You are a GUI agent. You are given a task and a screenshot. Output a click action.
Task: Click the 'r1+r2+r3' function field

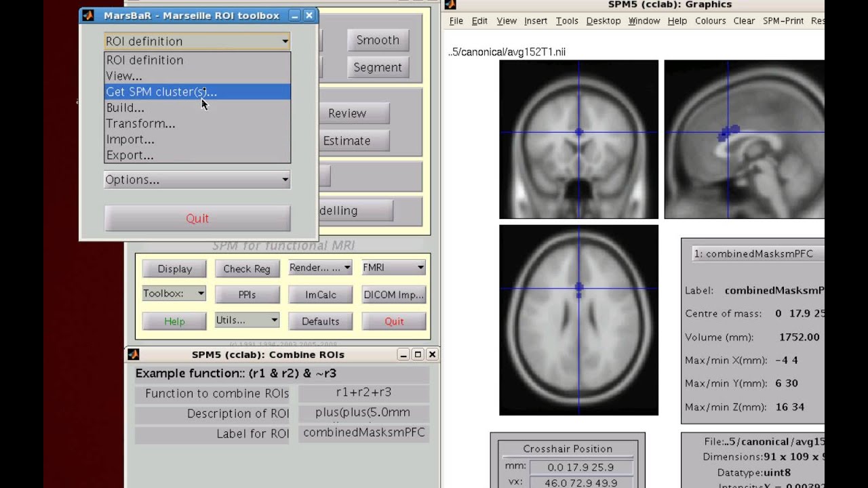click(x=363, y=392)
